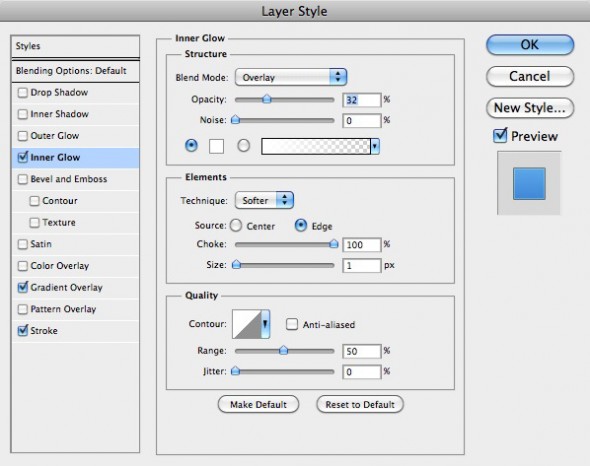Click the Size slider handle

coord(236,265)
